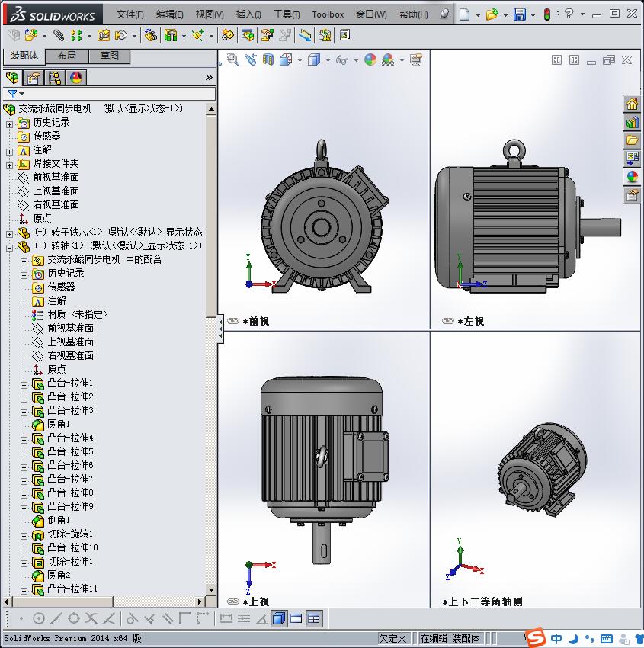Toggle two view horizontal layout button
This screenshot has width=644, height=648.
[296, 619]
